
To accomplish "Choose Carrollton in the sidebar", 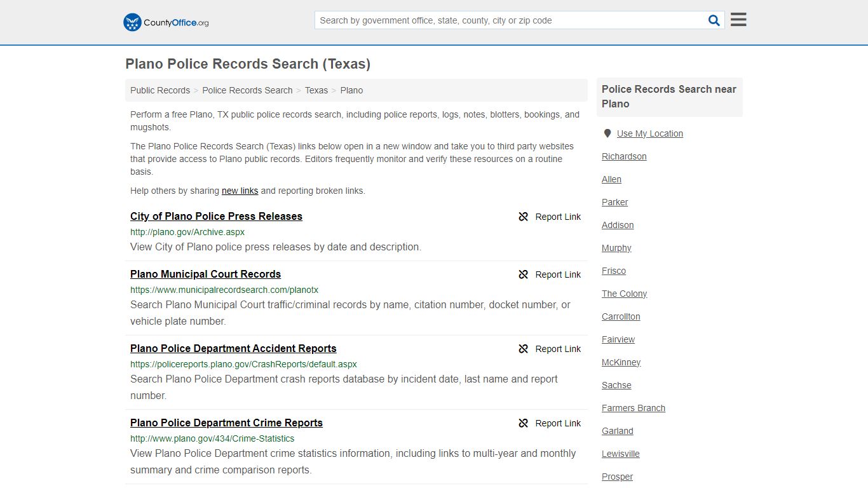I will point(621,316).
